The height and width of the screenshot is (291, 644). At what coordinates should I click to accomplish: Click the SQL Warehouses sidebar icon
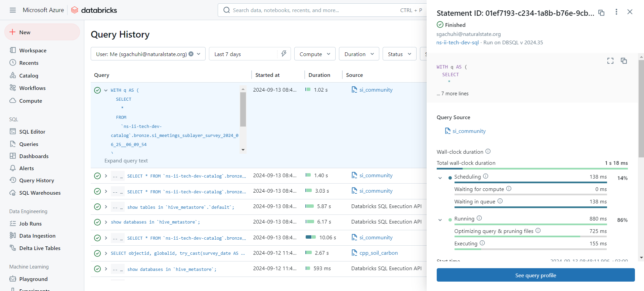click(x=13, y=193)
